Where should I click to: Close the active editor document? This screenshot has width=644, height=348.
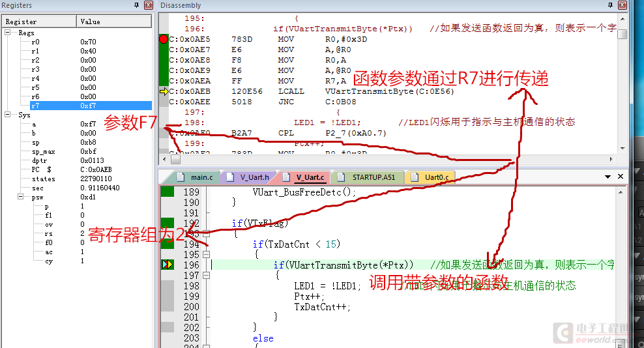pos(621,176)
